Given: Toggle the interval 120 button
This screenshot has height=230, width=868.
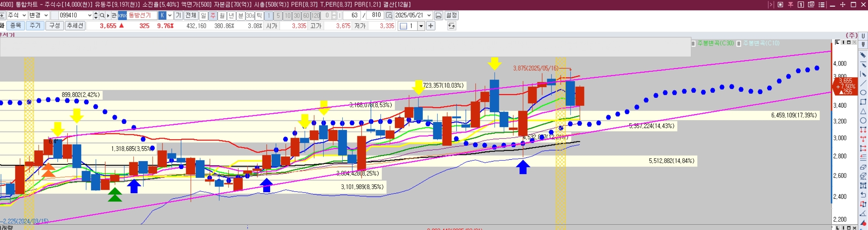Looking at the screenshot, I should coord(316,15).
